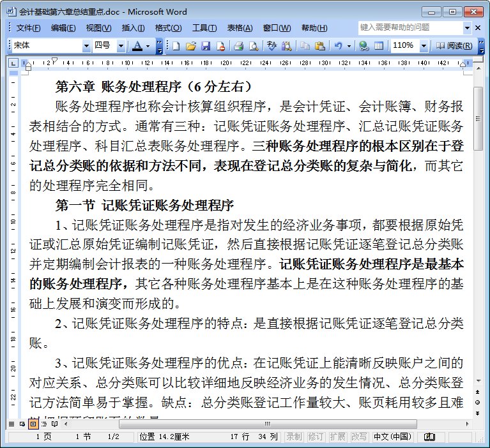Viewport: 490px width, 448px height.
Task: Open the 视图(V) menu
Action: (x=98, y=28)
